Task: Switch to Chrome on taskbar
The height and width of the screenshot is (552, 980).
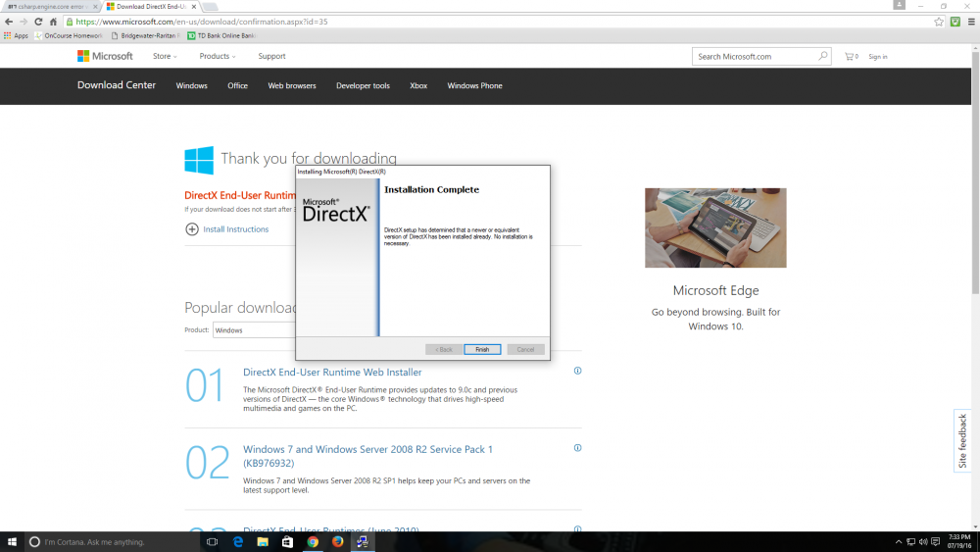Action: pyautogui.click(x=313, y=542)
